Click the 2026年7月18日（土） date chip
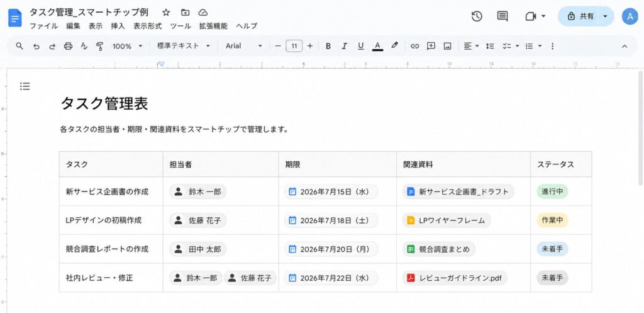This screenshot has height=313, width=644. click(x=331, y=220)
